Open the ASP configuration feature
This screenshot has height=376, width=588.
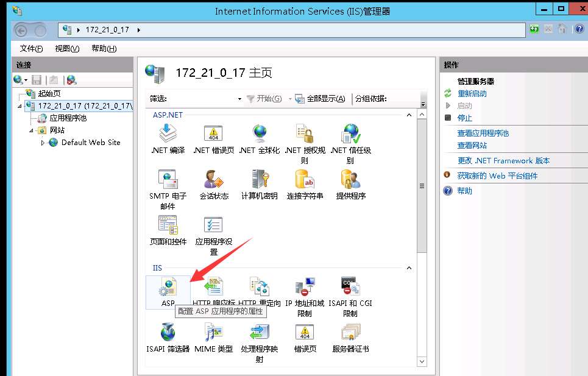[168, 286]
